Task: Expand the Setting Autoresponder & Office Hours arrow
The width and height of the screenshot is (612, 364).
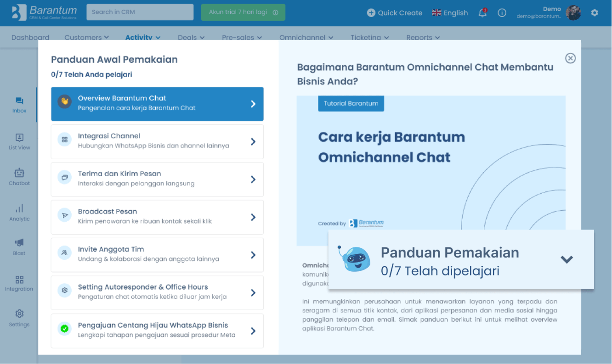Action: point(253,293)
